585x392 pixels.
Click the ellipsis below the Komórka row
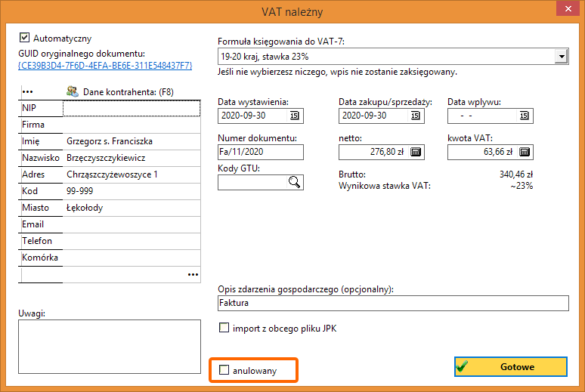[x=193, y=274]
